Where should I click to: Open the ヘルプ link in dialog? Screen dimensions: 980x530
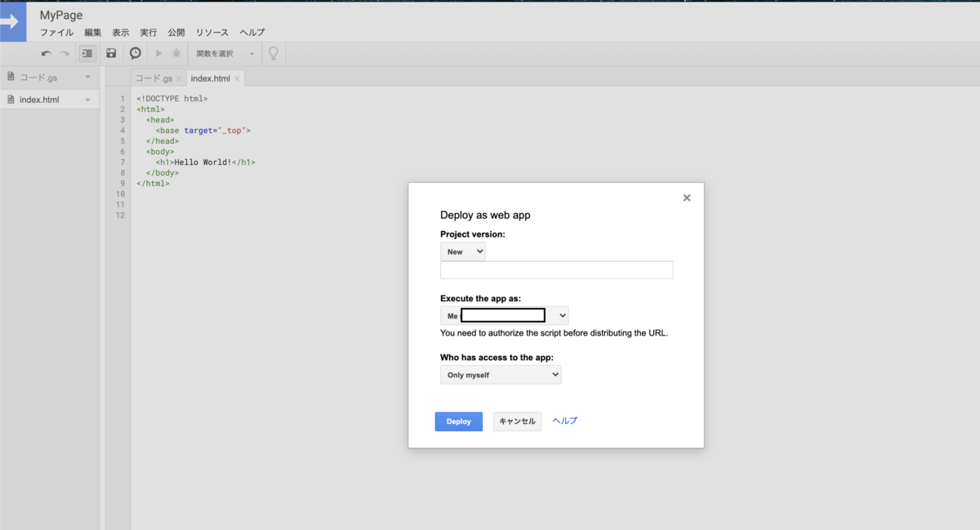[x=565, y=421]
